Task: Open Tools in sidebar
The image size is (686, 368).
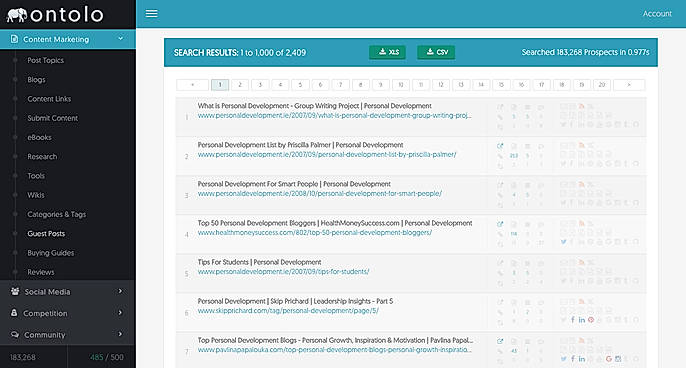Action: point(36,176)
